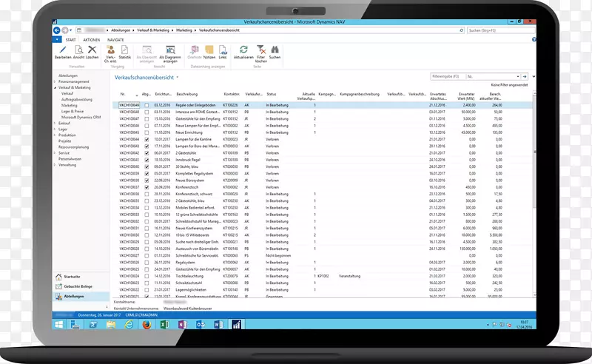592x364 pixels.
Task: Click the Bearbeiten pencil icon
Action: pyautogui.click(x=63, y=50)
